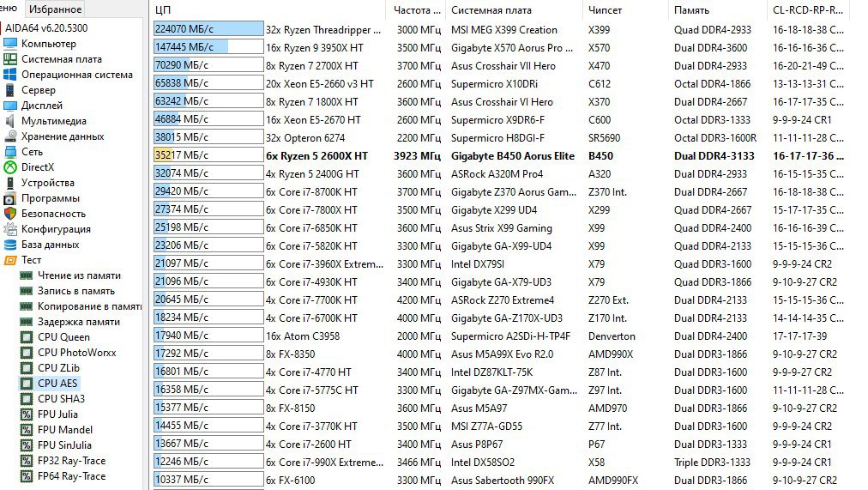The width and height of the screenshot is (868, 490).
Task: Click the CPU PhotoWorxx benchmark icon
Action: pos(26,353)
